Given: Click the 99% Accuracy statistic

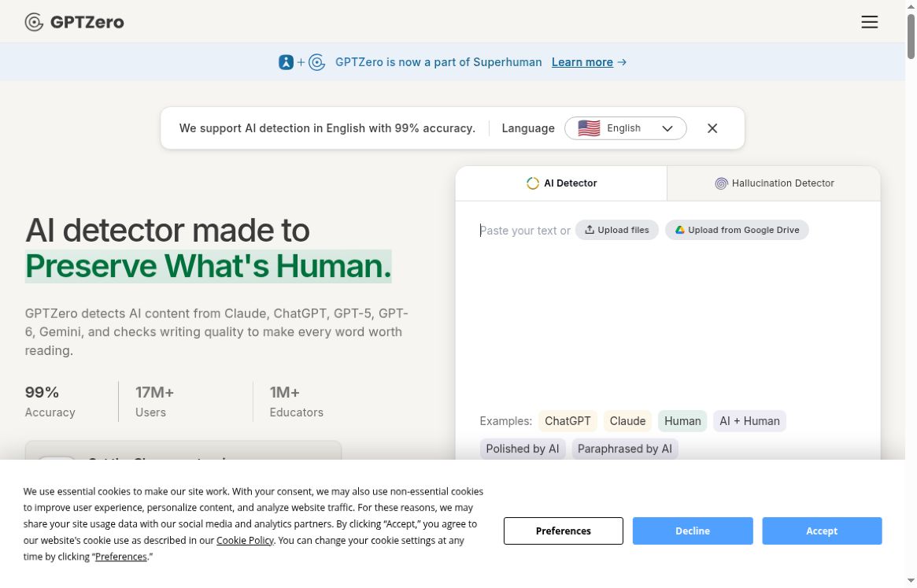Looking at the screenshot, I should tap(50, 401).
